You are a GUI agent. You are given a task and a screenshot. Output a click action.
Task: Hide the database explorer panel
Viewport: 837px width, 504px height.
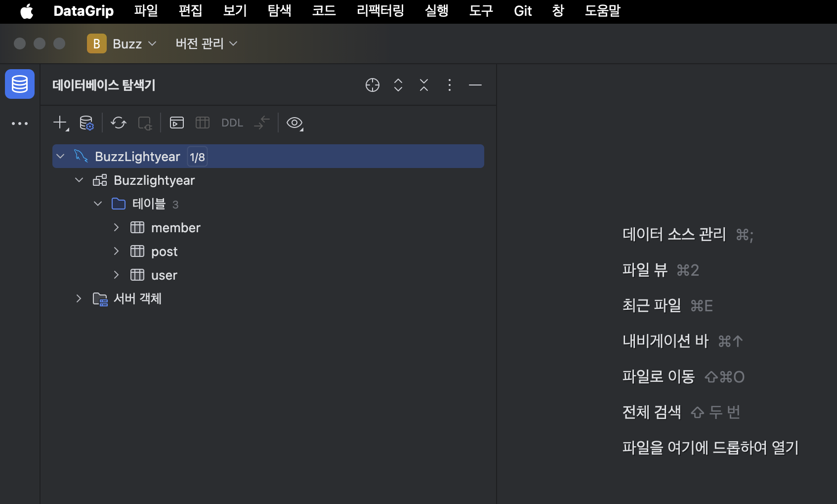click(x=475, y=85)
